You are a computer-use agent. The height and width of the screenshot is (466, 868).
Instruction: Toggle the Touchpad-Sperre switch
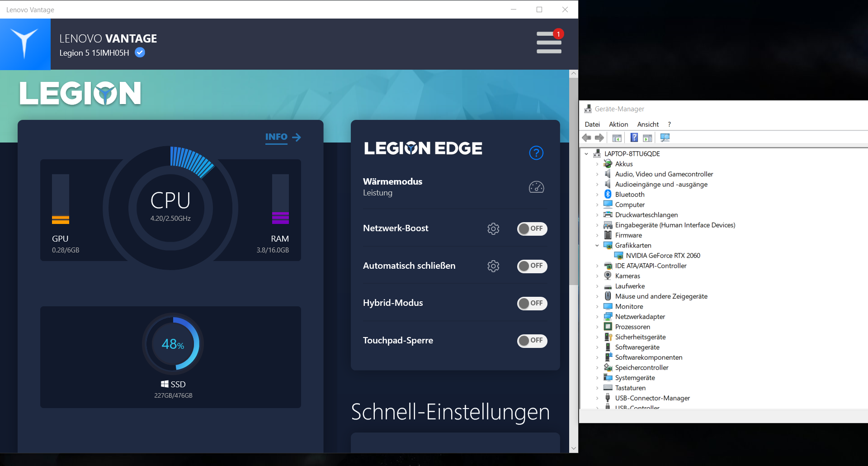[x=532, y=341]
